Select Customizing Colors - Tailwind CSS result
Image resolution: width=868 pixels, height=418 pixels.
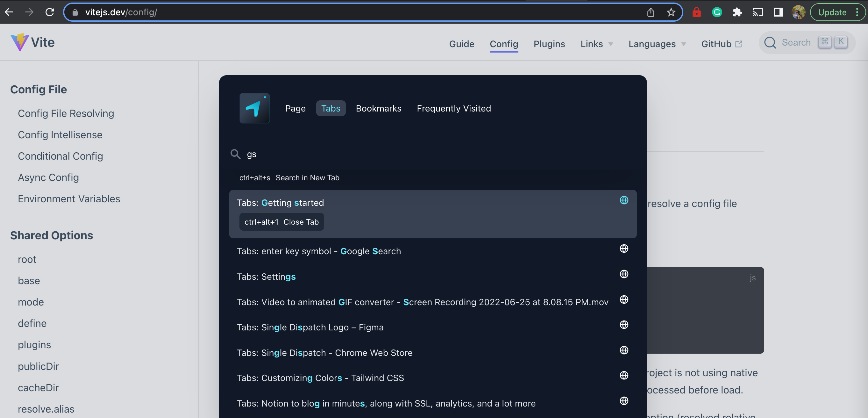[x=433, y=378]
